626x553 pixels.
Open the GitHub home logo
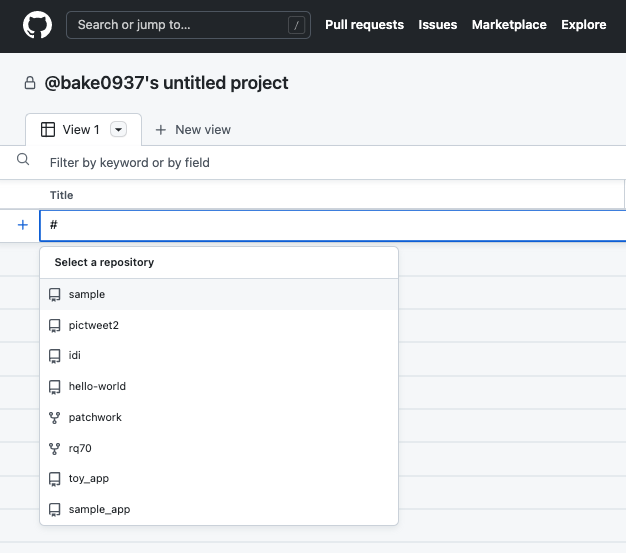point(37,25)
